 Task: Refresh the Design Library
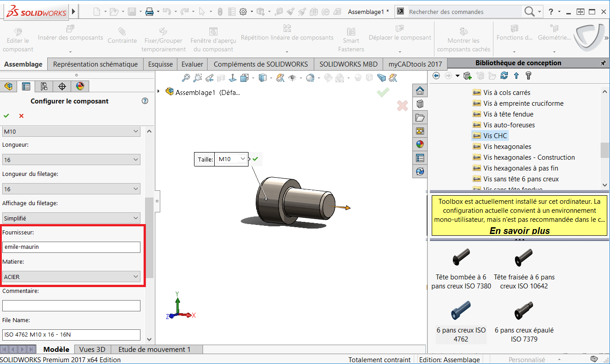(x=504, y=76)
